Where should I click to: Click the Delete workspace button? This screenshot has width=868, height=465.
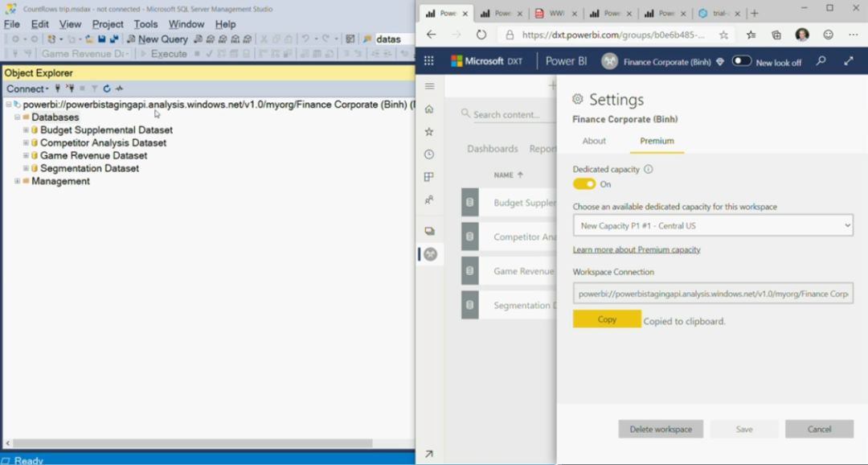coord(661,429)
